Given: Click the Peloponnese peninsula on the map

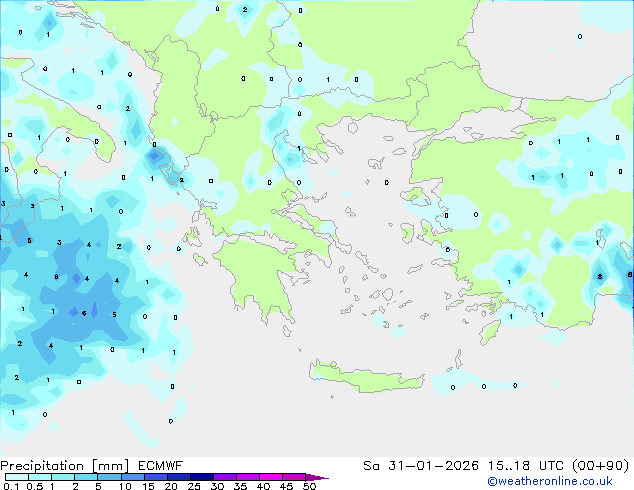Looking at the screenshot, I should point(259,275).
